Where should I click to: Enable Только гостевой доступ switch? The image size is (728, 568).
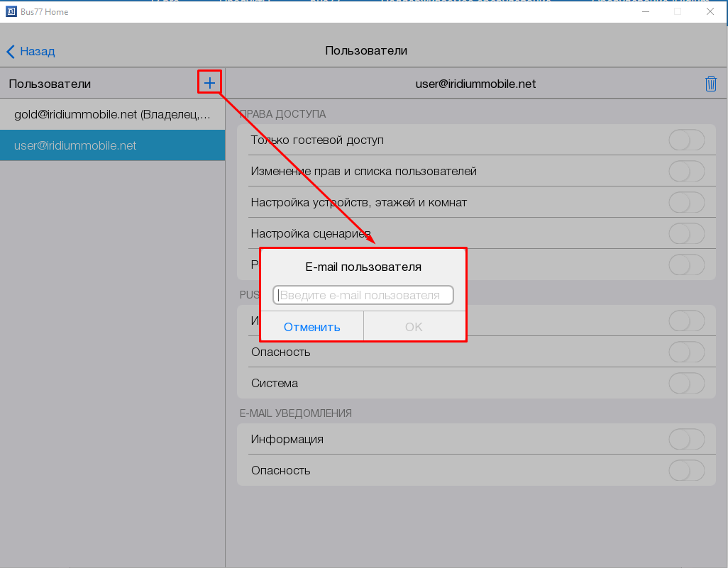point(686,140)
